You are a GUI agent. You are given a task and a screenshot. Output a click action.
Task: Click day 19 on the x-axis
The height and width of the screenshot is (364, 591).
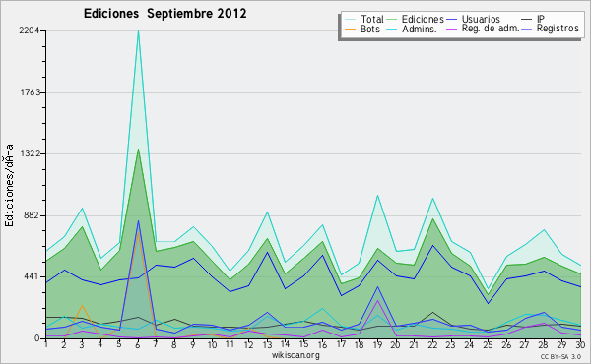377,344
